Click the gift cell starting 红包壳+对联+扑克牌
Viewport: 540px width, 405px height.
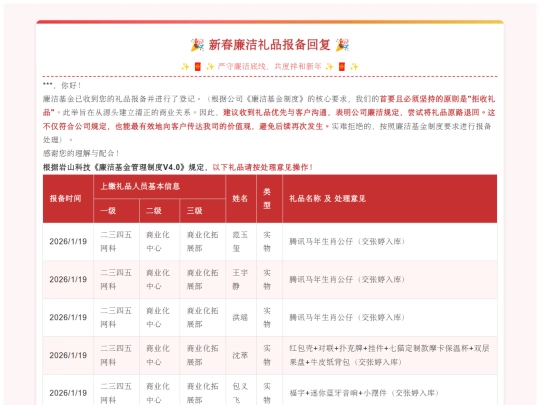389,355
